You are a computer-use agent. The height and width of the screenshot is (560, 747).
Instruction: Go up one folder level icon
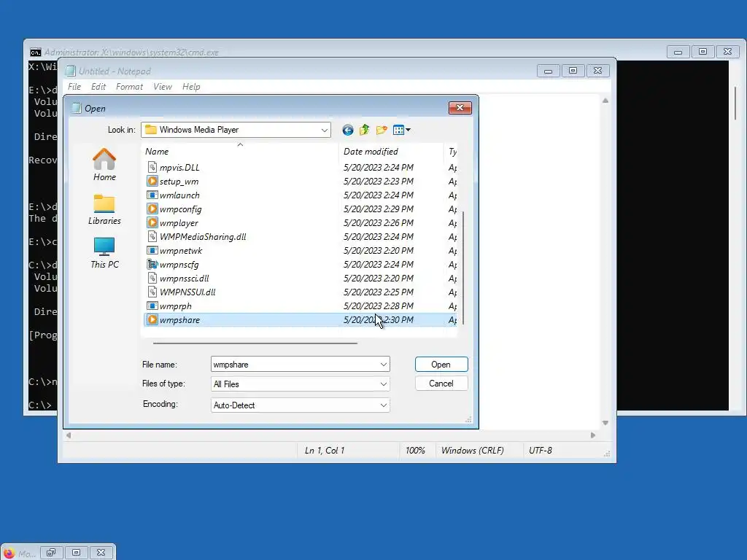365,130
